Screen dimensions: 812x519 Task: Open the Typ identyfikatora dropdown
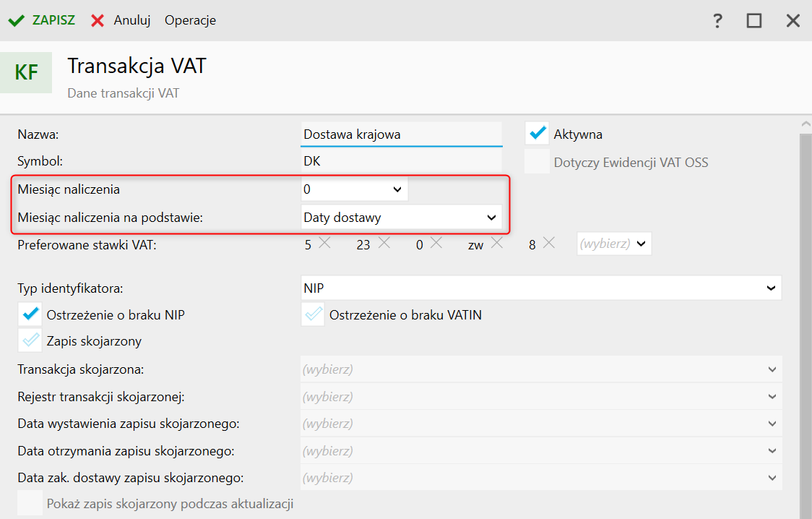541,288
